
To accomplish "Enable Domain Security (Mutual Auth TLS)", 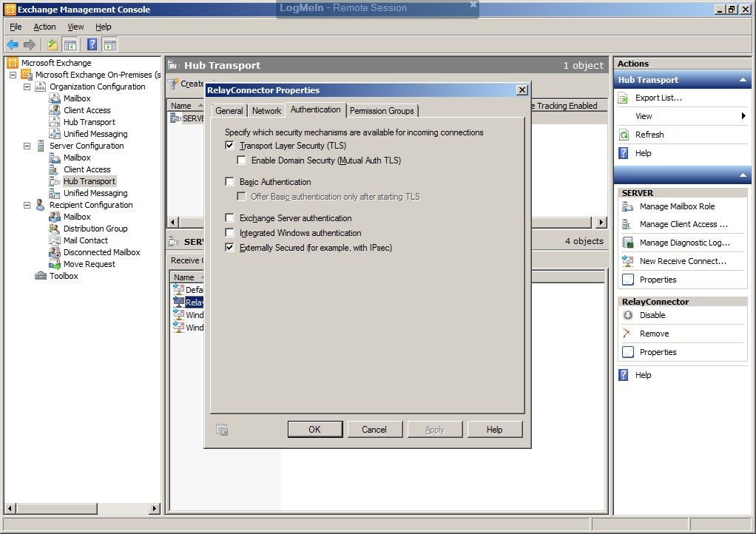I will point(242,160).
